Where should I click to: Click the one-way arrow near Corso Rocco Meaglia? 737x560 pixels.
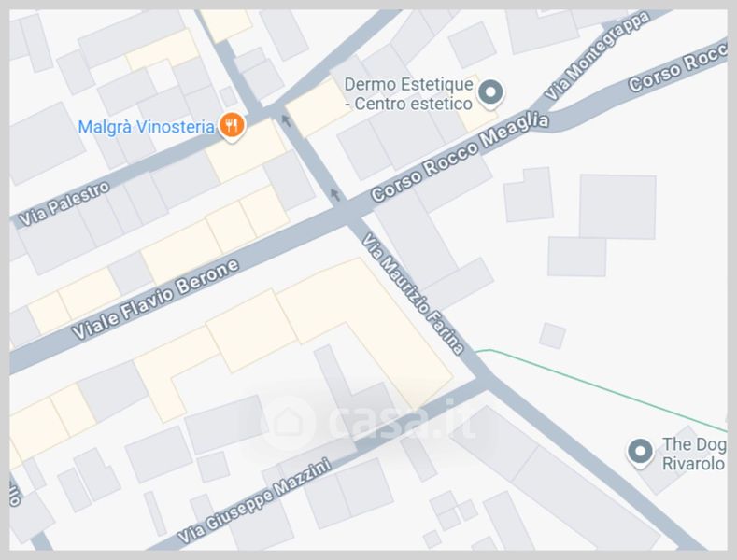[x=334, y=194]
